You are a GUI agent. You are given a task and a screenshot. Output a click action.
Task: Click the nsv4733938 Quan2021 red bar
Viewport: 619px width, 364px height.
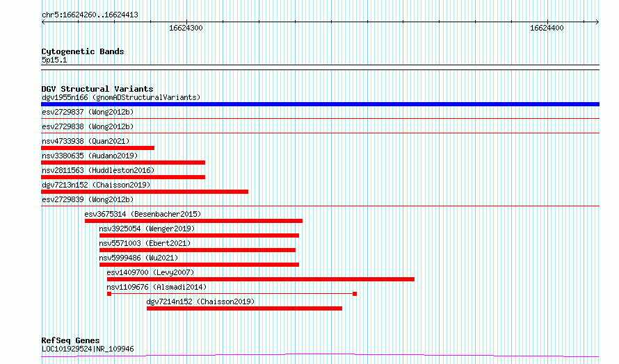tap(97, 148)
